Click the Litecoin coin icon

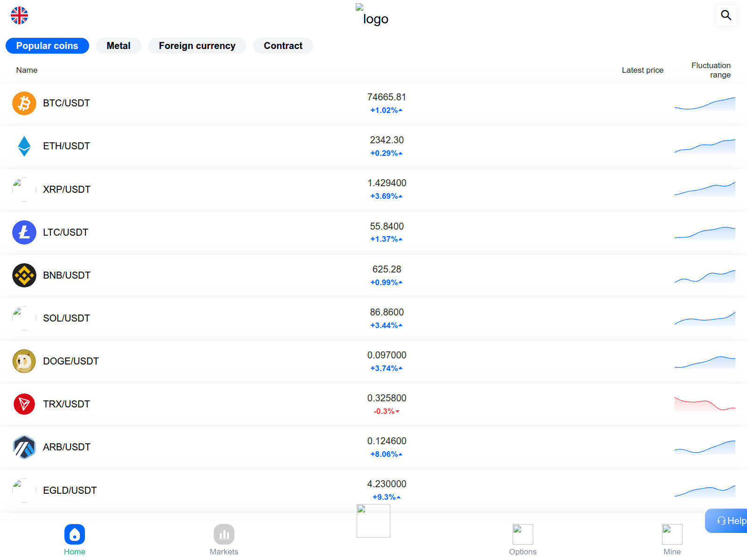[24, 232]
